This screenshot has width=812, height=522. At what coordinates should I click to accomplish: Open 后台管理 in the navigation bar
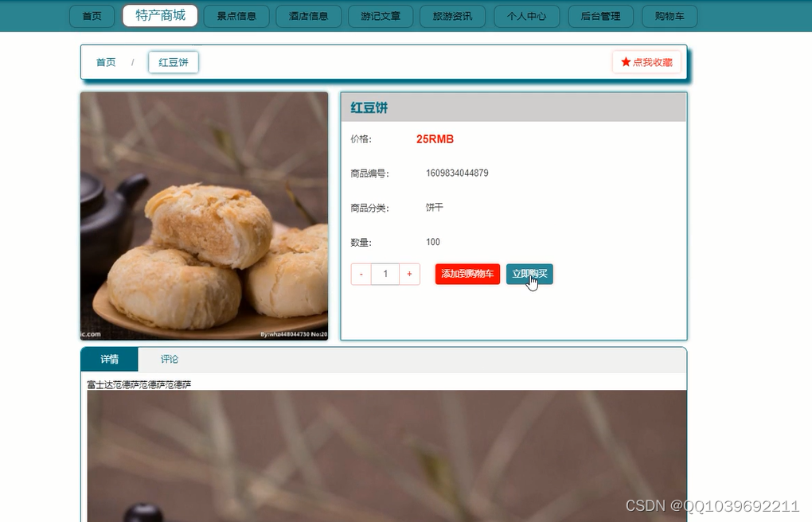point(601,16)
